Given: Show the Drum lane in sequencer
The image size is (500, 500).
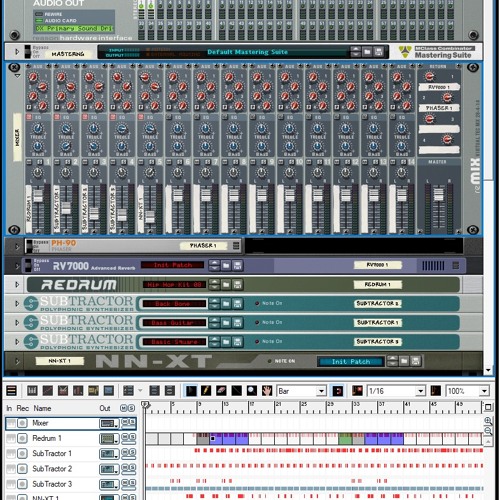Looking at the screenshot, I should tap(63, 390).
